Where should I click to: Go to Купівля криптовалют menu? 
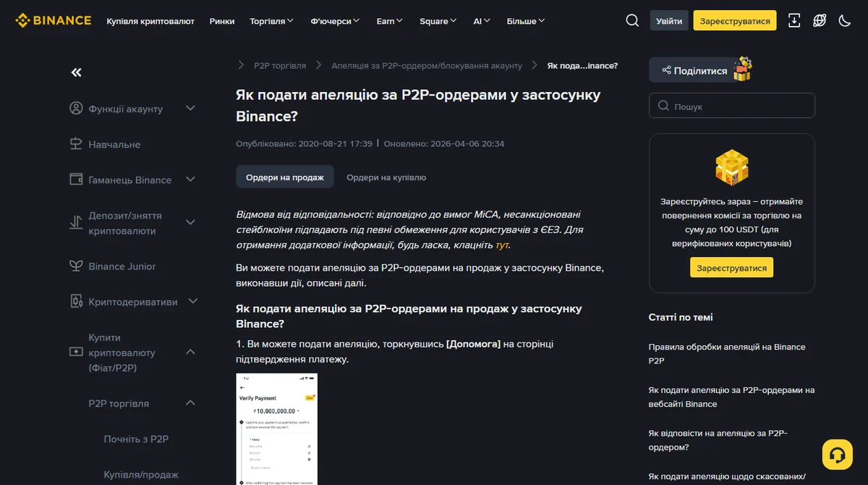150,21
